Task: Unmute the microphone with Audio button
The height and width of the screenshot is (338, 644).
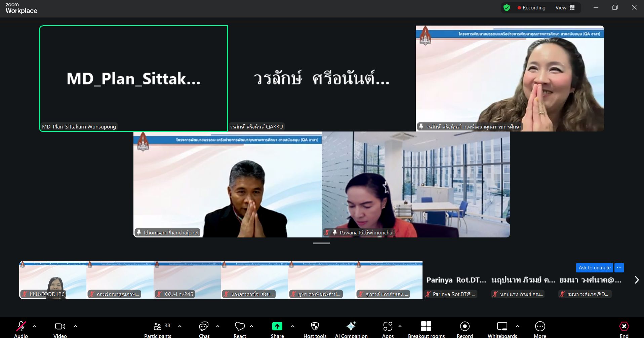Action: [x=21, y=329]
